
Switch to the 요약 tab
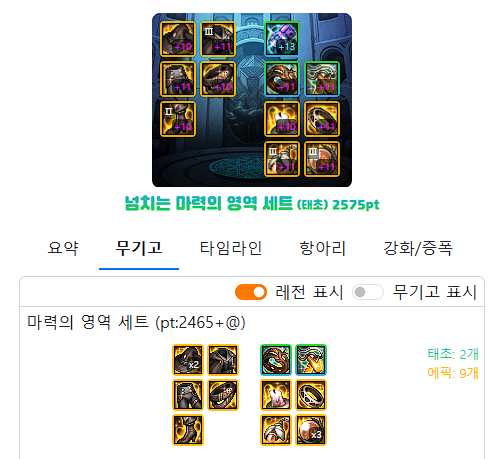(x=63, y=248)
